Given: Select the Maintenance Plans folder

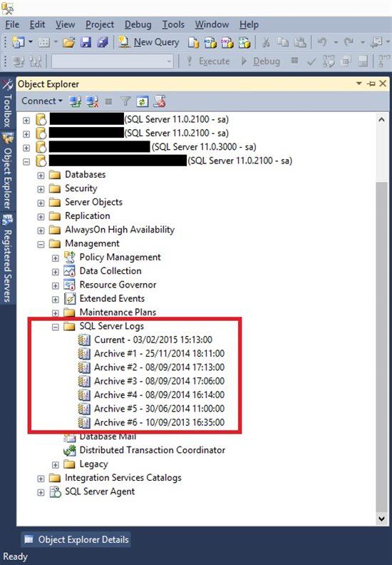Looking at the screenshot, I should (x=118, y=312).
